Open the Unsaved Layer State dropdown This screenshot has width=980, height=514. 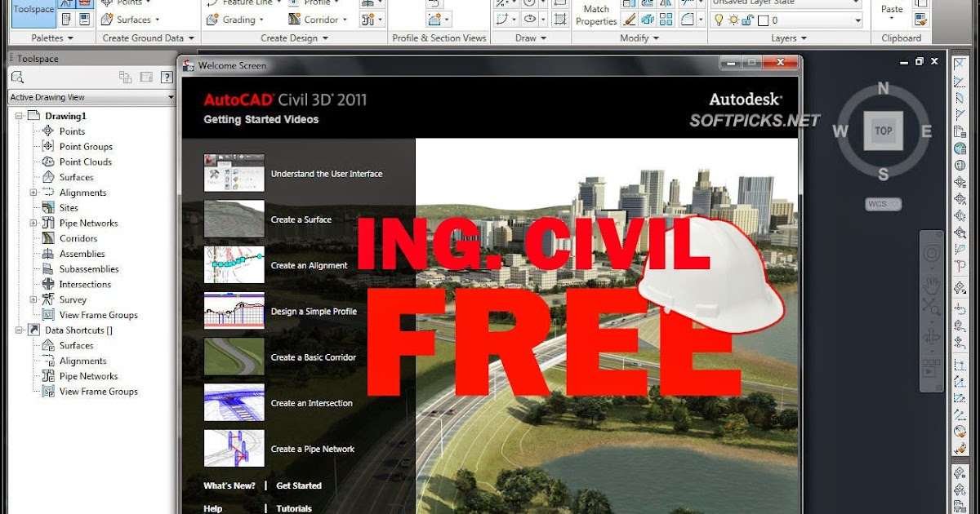(786, 2)
